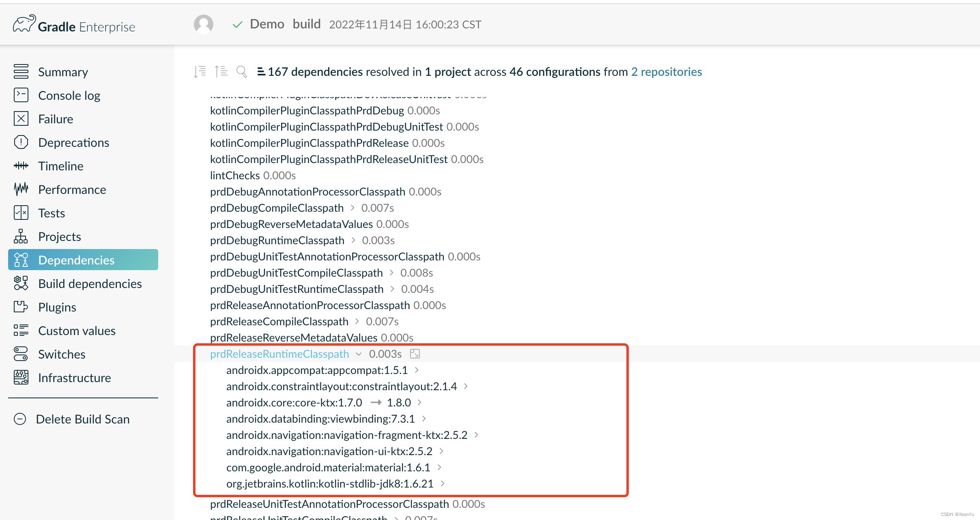Expand com.google.android.material:material:1.6.1 chevron
Viewport: 980px width, 520px height.
439,467
